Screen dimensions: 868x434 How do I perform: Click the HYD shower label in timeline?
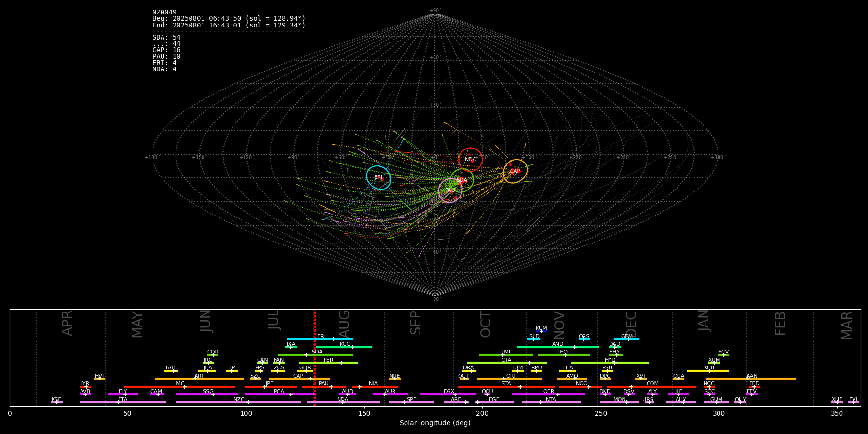pos(610,360)
